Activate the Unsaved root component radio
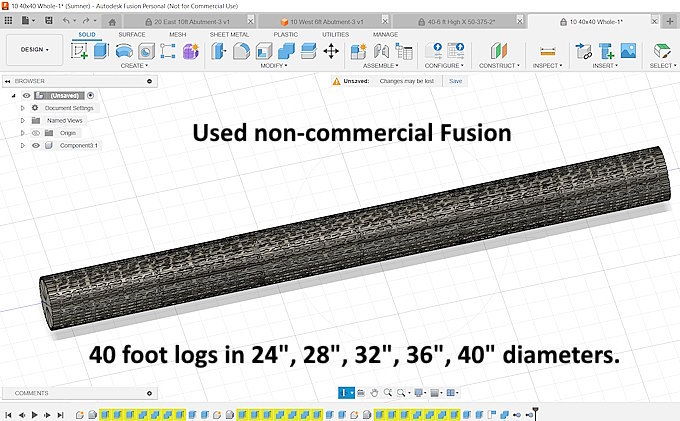Screen dimensions: 680x421 [x=90, y=95]
